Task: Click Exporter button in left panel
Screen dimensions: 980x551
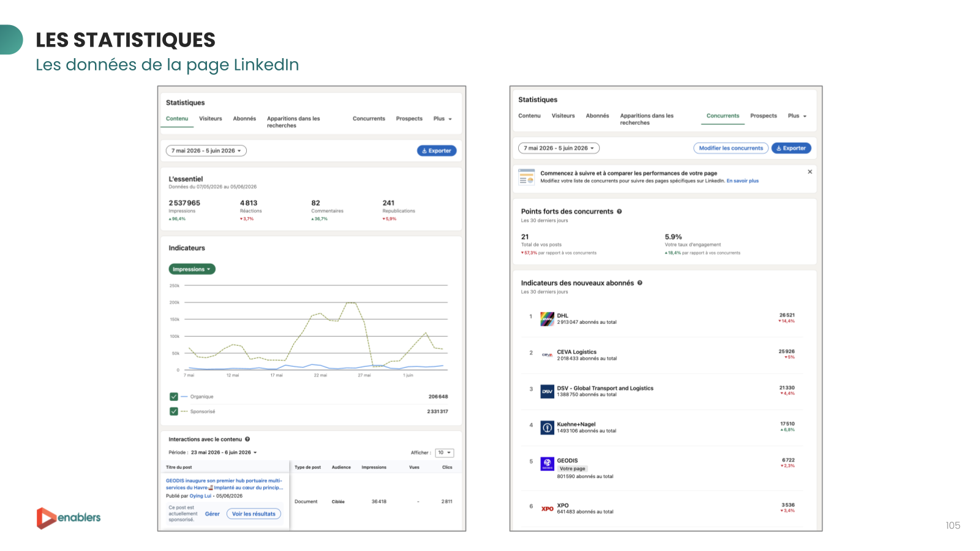Action: 437,151
